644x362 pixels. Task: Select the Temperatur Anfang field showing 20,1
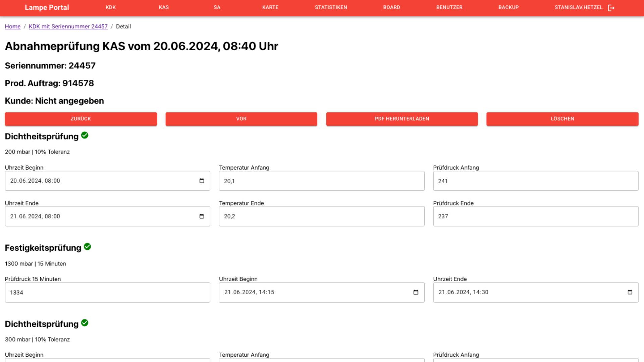[321, 181]
